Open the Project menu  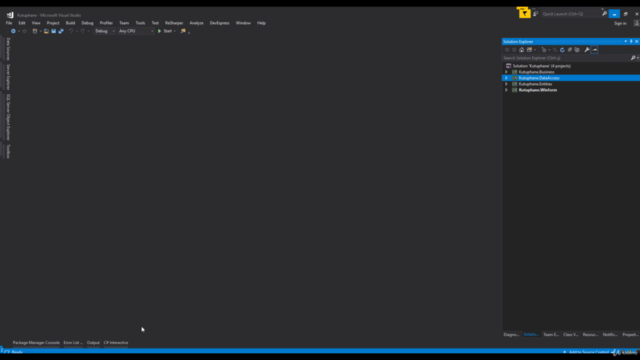pyautogui.click(x=53, y=23)
